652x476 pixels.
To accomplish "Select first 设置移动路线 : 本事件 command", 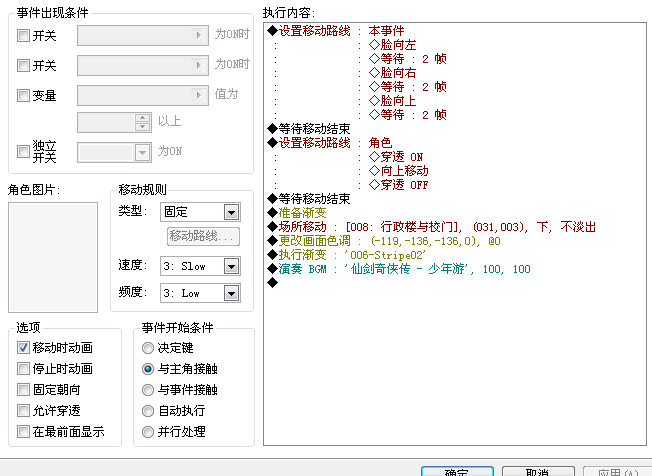I will (x=336, y=31).
